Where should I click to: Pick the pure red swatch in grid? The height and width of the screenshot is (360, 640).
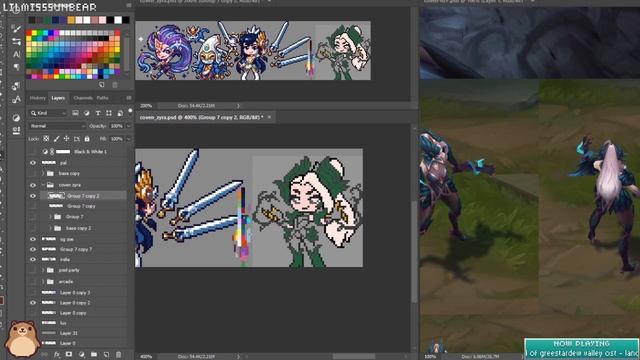pyautogui.click(x=29, y=33)
